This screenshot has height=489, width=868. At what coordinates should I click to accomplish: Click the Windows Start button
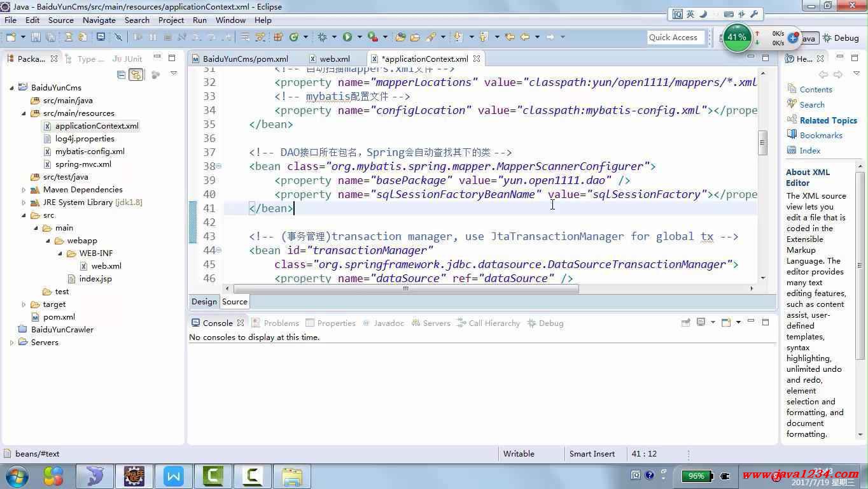tap(17, 476)
